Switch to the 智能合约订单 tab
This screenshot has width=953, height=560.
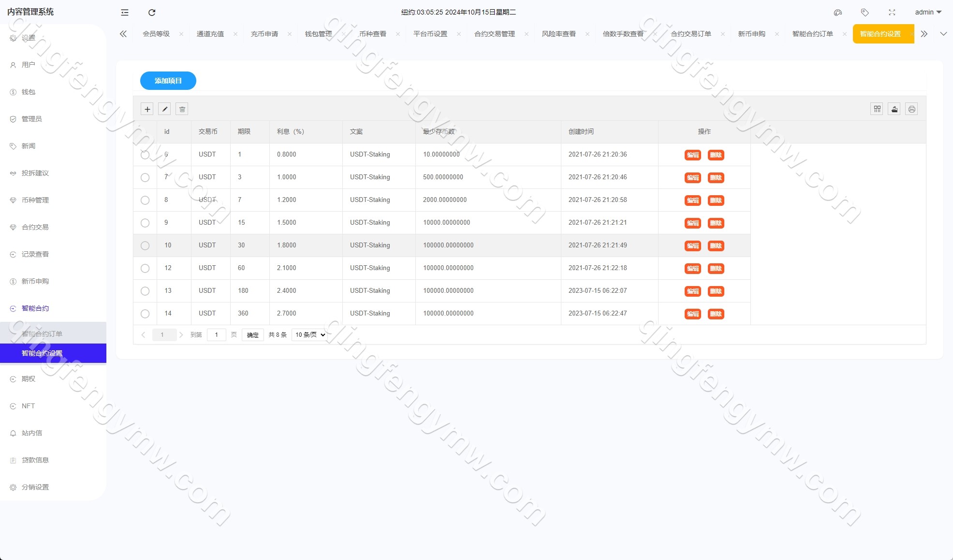click(812, 34)
